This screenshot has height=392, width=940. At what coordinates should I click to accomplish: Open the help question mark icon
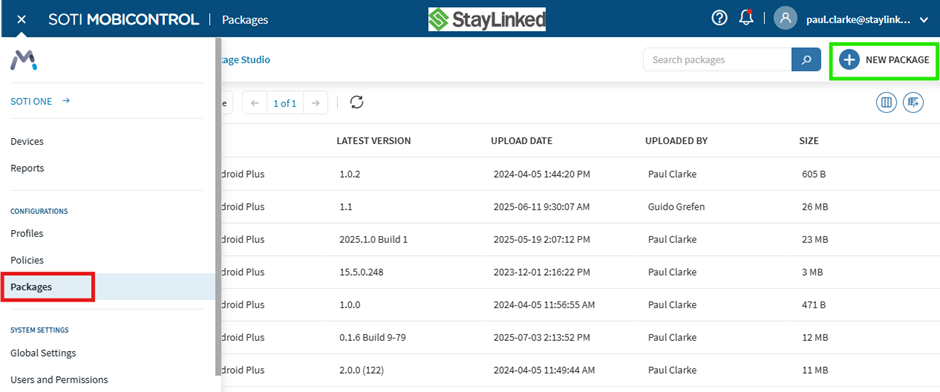click(x=719, y=18)
